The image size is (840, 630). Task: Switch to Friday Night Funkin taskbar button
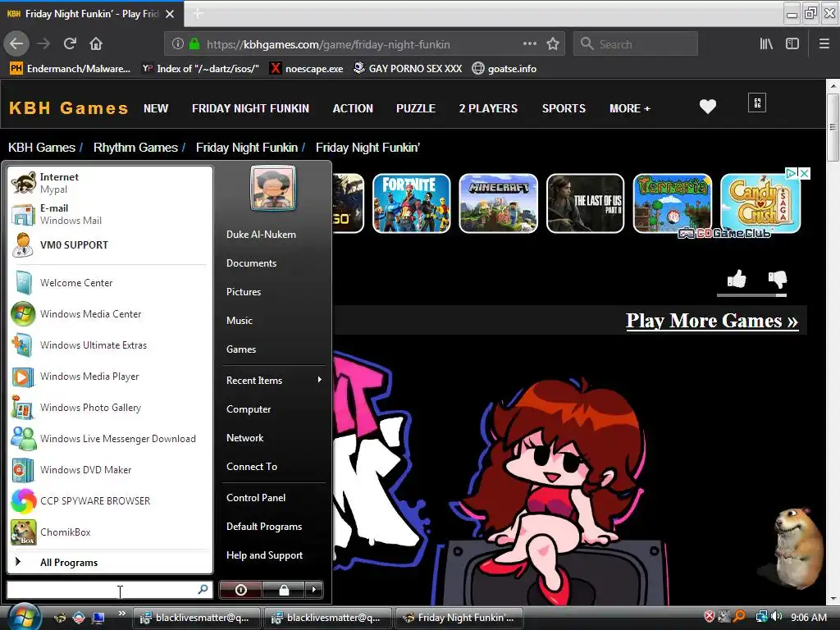click(x=459, y=618)
